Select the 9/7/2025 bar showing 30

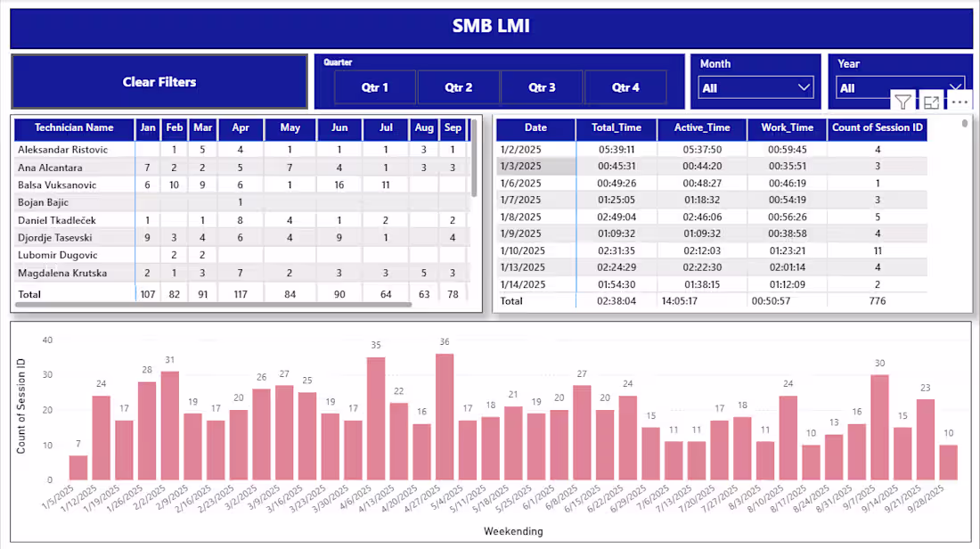pyautogui.click(x=880, y=428)
